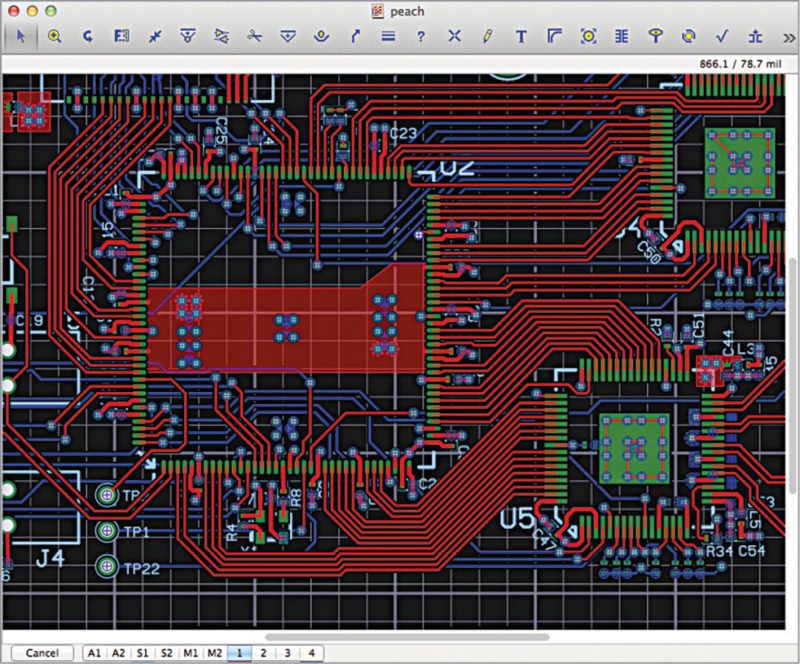Click the zoom magnifier tool

[54, 37]
